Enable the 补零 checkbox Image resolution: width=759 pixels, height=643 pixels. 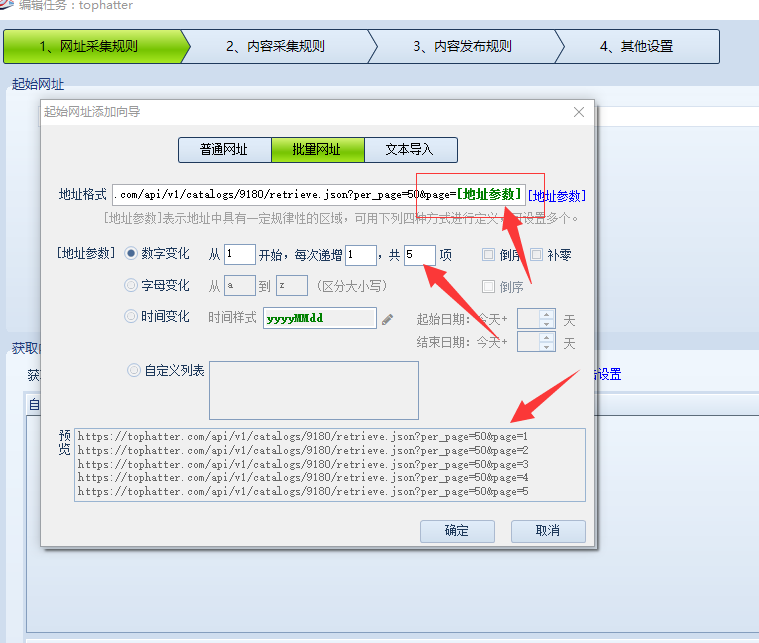536,255
